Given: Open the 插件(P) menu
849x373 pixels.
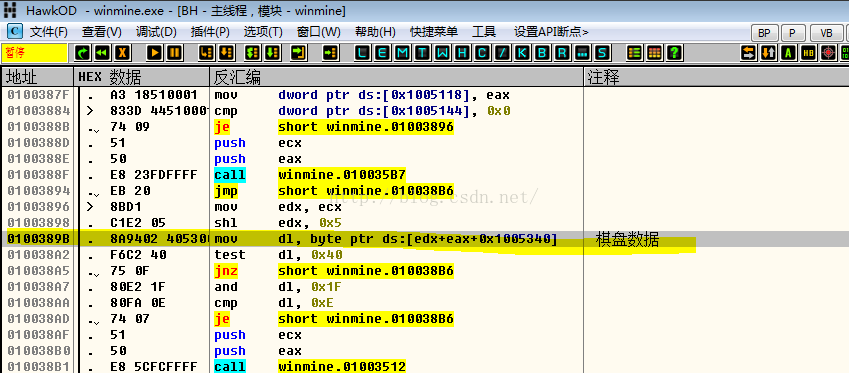Looking at the screenshot, I should tap(210, 32).
